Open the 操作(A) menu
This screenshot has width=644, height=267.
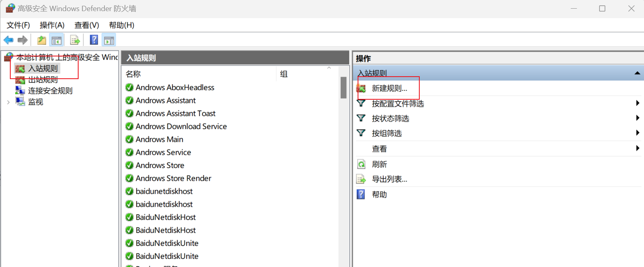pyautogui.click(x=52, y=25)
